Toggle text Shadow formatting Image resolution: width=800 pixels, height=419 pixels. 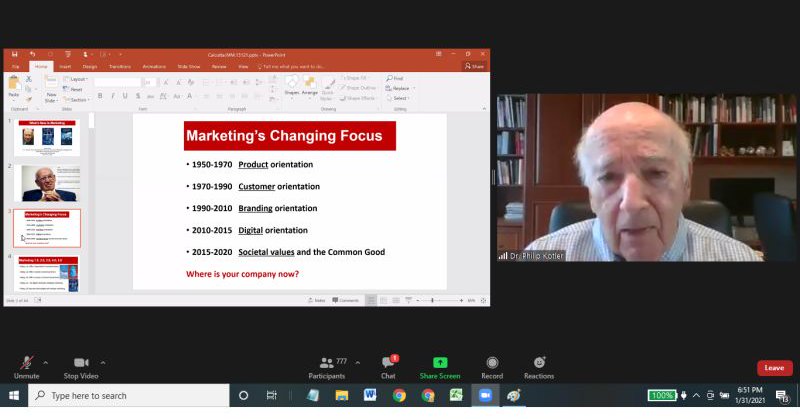pos(138,96)
